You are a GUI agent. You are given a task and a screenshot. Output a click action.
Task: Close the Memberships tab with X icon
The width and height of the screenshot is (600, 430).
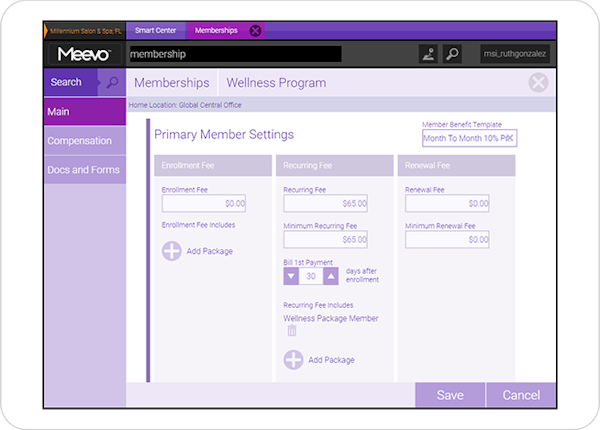(x=255, y=31)
